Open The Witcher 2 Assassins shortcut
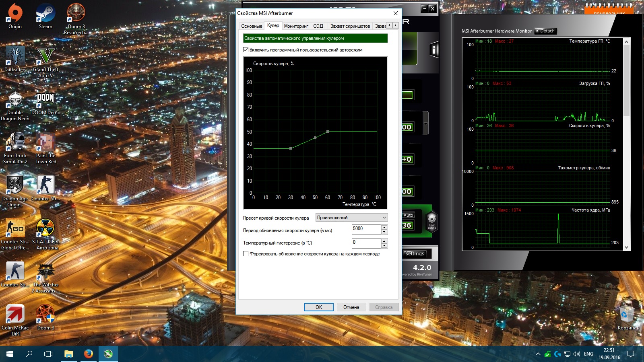The width and height of the screenshot is (644, 362). pyautogui.click(x=45, y=278)
